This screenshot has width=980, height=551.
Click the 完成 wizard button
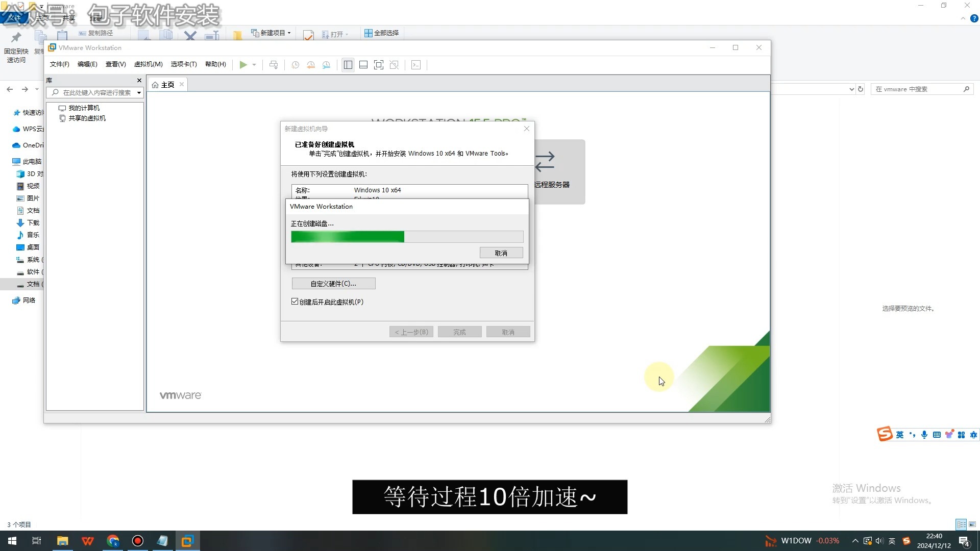tap(459, 332)
